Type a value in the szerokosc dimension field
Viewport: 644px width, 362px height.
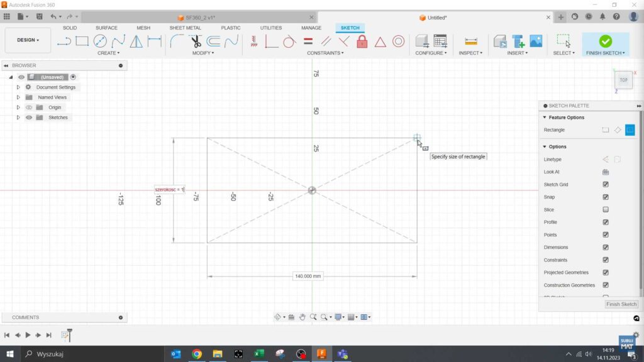pos(170,189)
